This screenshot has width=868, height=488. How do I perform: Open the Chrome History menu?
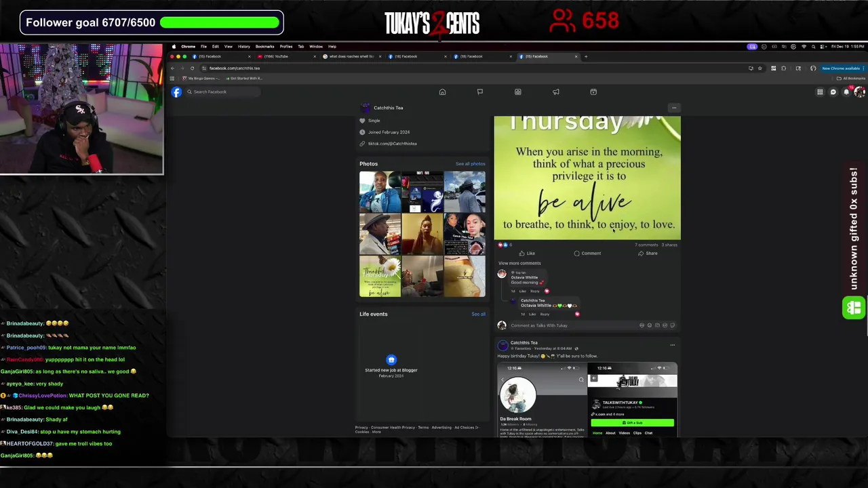[x=243, y=47]
